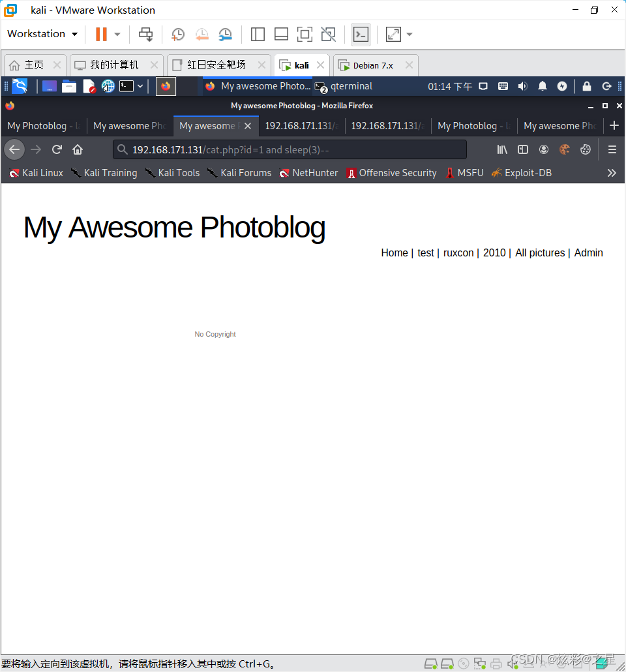626x672 pixels.
Task: Close the 红日安全靶场 tab
Action: click(x=261, y=65)
